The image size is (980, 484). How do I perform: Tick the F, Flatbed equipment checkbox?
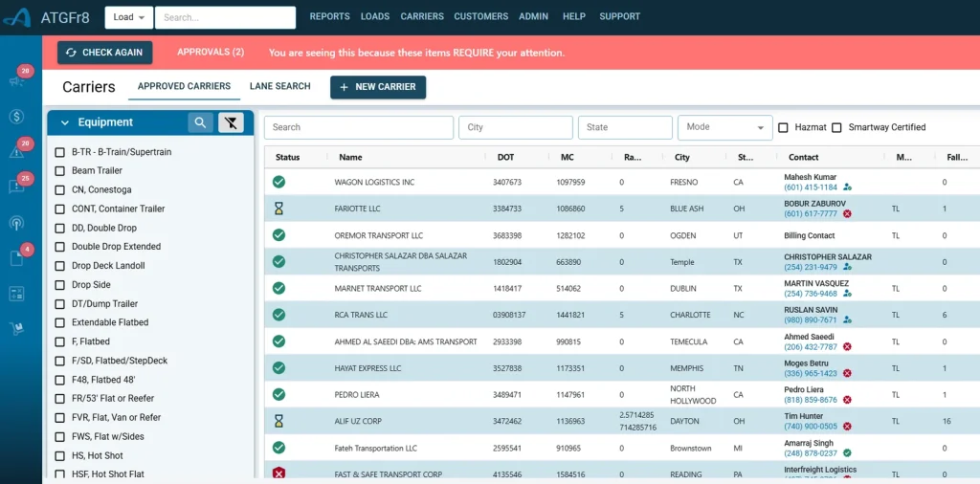(x=60, y=341)
